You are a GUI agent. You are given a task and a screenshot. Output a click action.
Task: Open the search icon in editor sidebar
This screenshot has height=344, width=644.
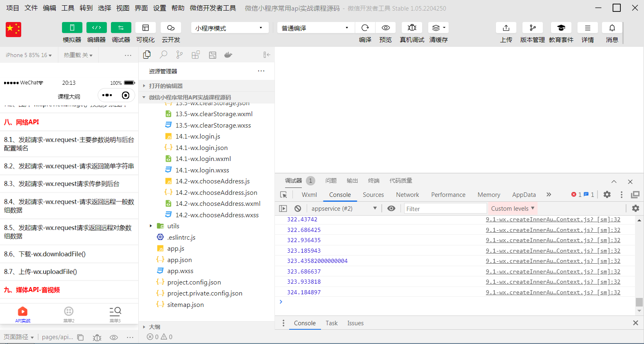coord(164,55)
